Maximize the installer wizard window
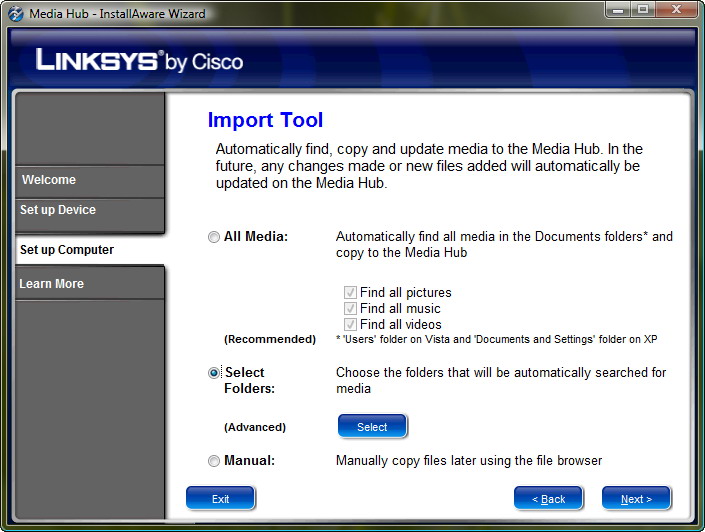 pyautogui.click(x=642, y=10)
